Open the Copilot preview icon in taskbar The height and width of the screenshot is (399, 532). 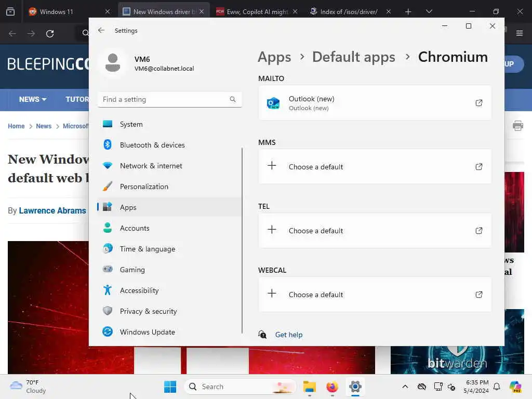coord(515,387)
